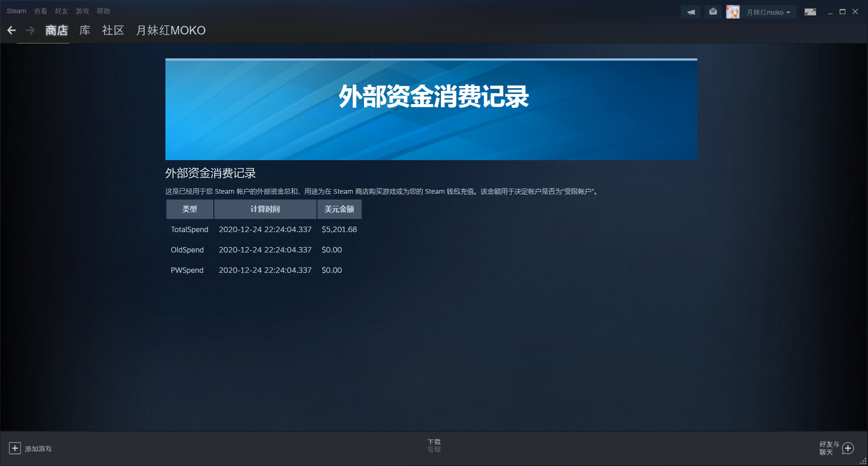868x466 pixels.
Task: Open the announcements megaphone icon
Action: point(691,12)
